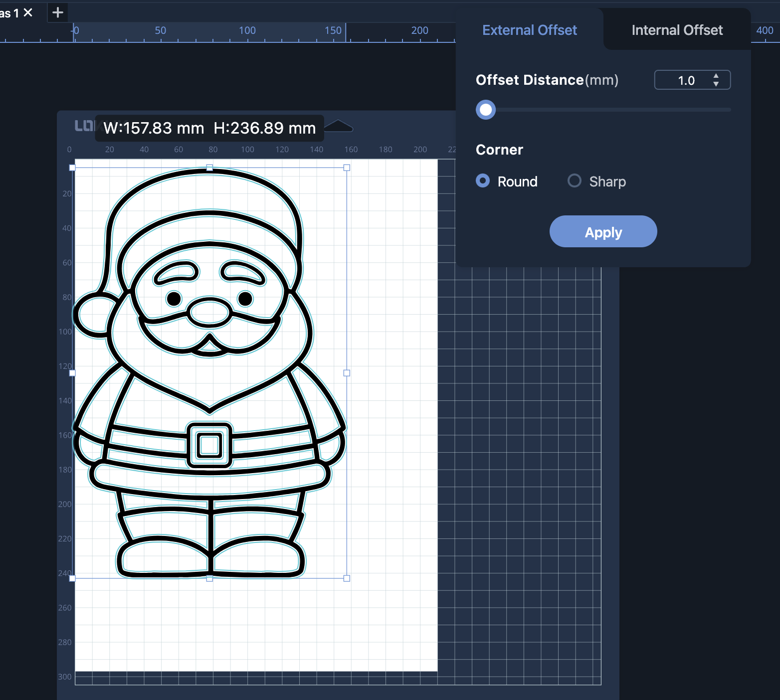The height and width of the screenshot is (700, 780).
Task: Switch to the External Offset tab
Action: click(529, 30)
